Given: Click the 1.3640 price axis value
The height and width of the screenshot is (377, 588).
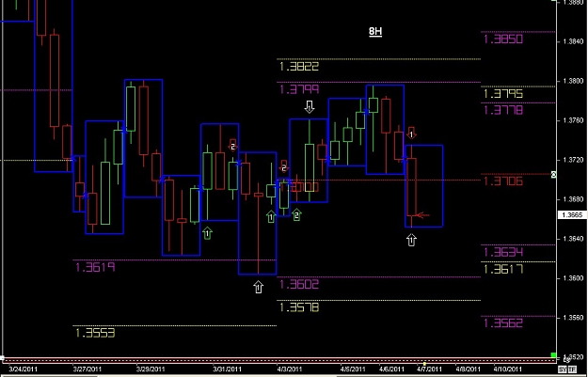Looking at the screenshot, I should pos(573,239).
